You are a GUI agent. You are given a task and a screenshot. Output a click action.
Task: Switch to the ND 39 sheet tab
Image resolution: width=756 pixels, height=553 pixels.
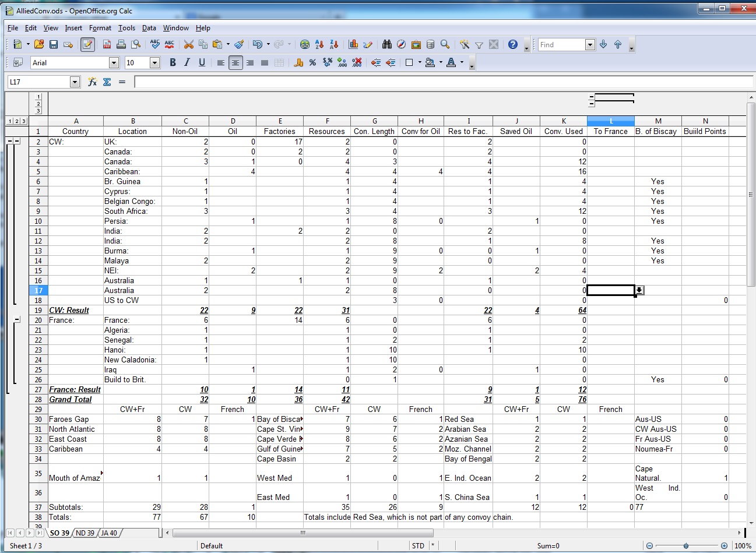pos(86,533)
